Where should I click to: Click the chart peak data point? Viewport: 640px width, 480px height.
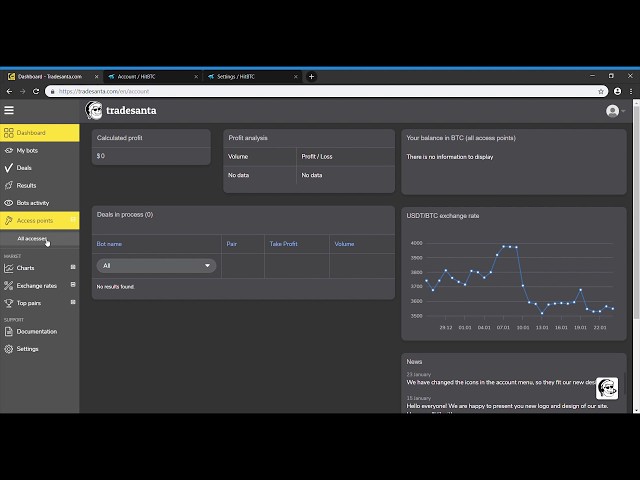[504, 246]
